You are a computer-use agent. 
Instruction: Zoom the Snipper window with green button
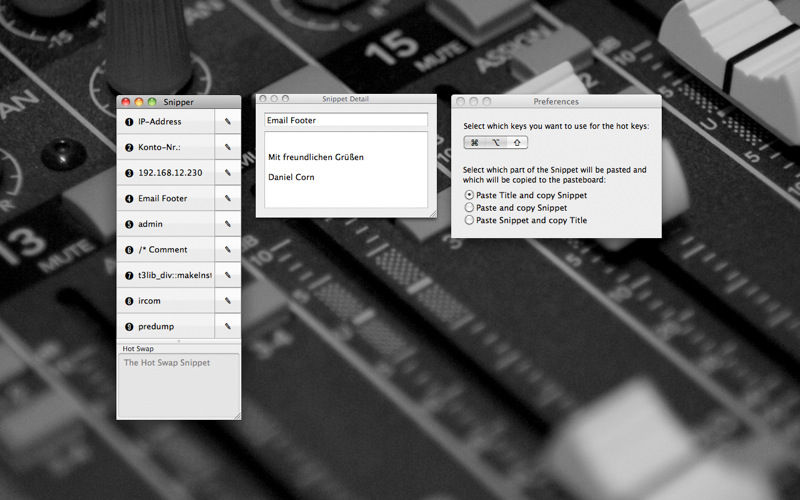click(152, 102)
